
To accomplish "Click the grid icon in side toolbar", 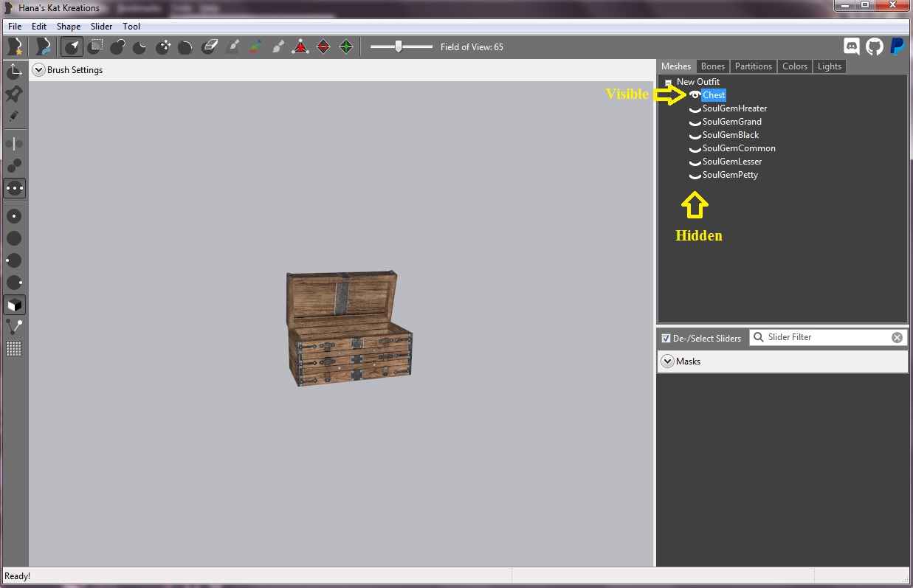I will point(14,349).
